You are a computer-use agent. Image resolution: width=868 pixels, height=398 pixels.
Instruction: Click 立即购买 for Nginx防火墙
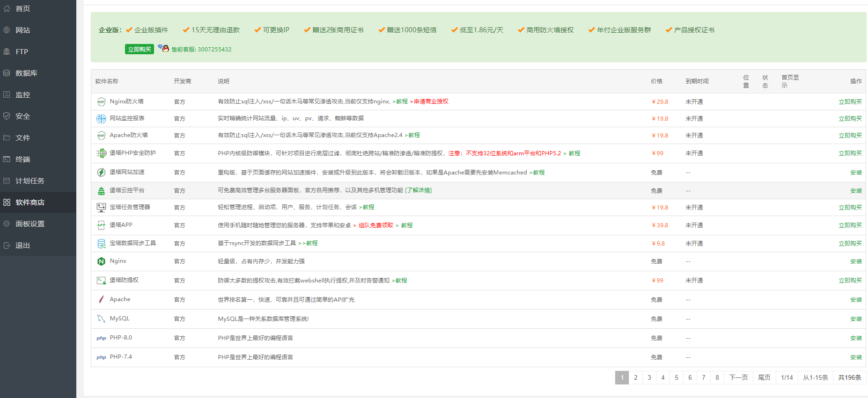click(x=850, y=101)
